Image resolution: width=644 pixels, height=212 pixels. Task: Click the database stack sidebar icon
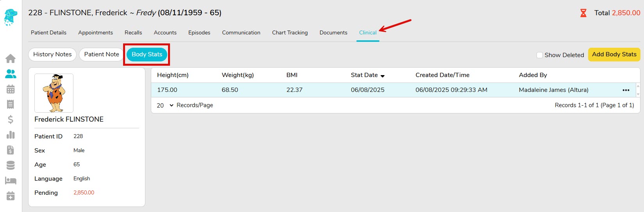(11, 165)
